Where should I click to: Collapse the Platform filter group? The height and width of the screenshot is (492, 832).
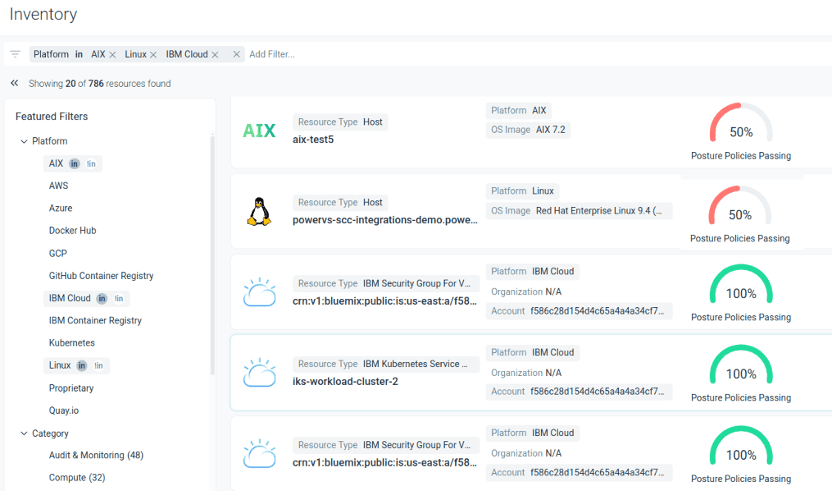(24, 141)
